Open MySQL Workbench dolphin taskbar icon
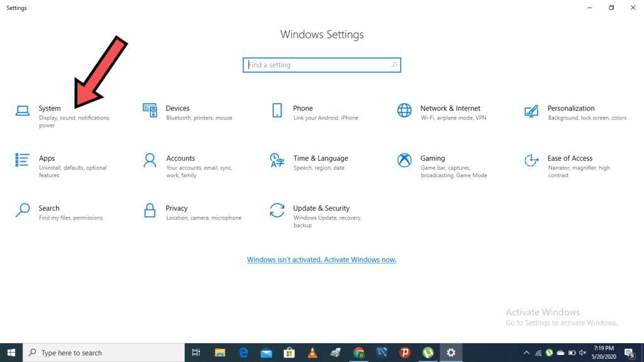644x362 pixels. pos(382,353)
